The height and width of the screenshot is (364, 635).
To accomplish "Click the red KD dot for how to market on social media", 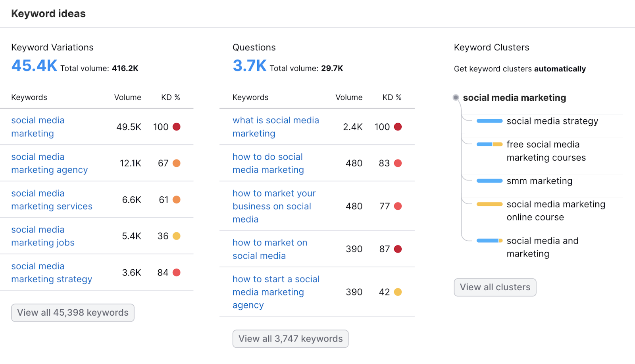I will coord(399,249).
